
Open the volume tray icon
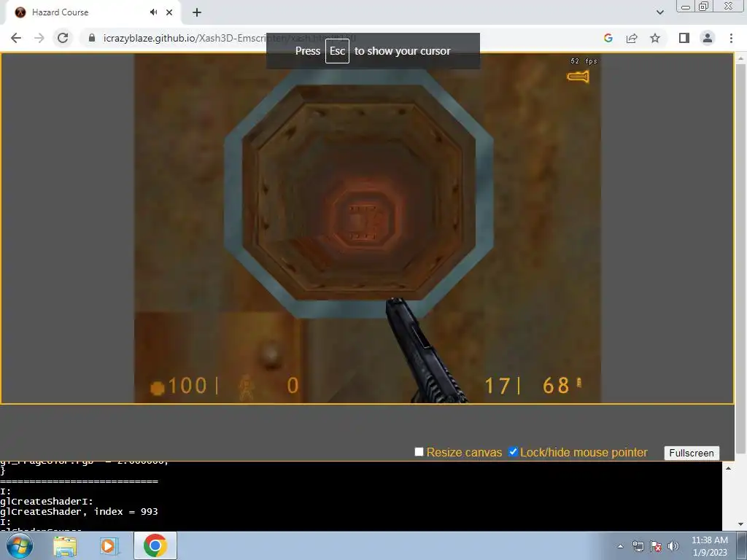[673, 546]
